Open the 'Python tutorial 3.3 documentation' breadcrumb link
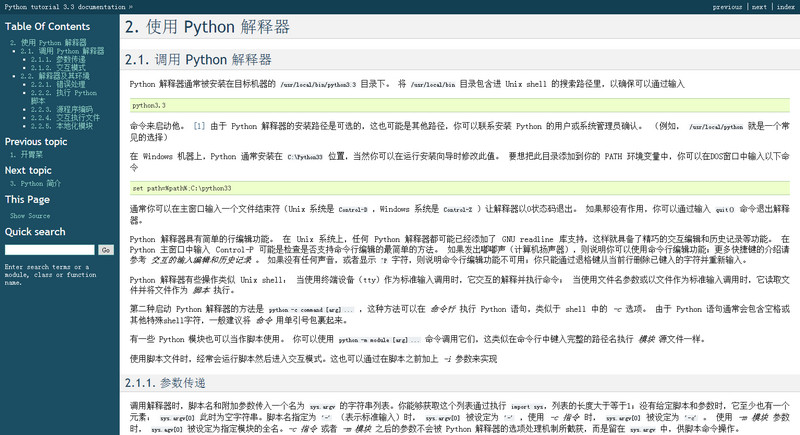The width and height of the screenshot is (800, 435). (x=65, y=7)
